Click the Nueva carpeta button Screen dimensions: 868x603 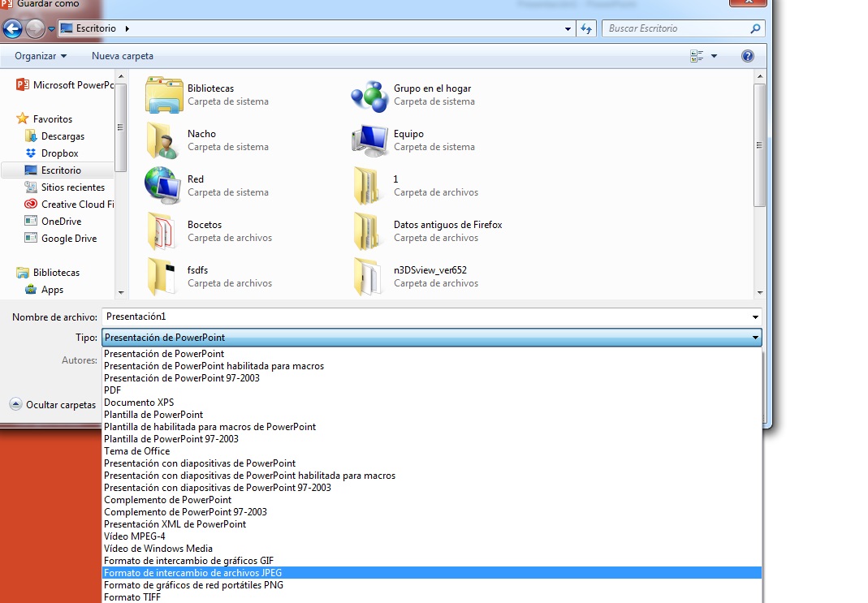click(122, 56)
